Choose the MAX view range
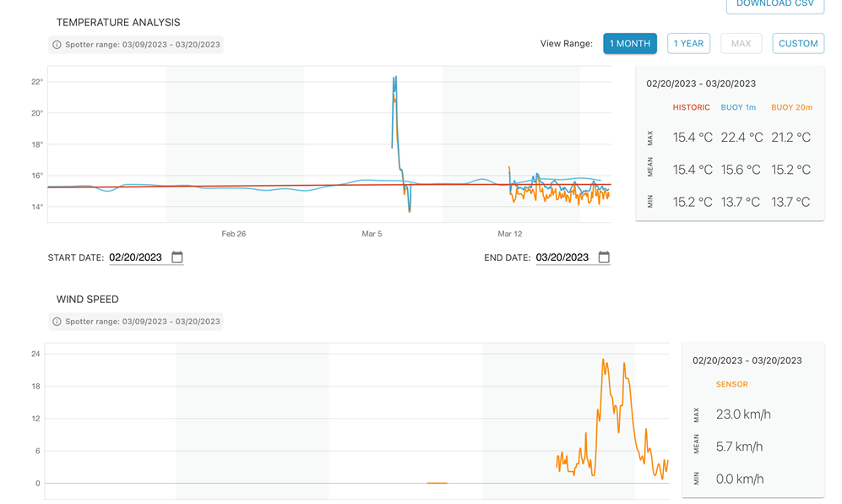Screen dimensions: 842x504 coord(741,43)
